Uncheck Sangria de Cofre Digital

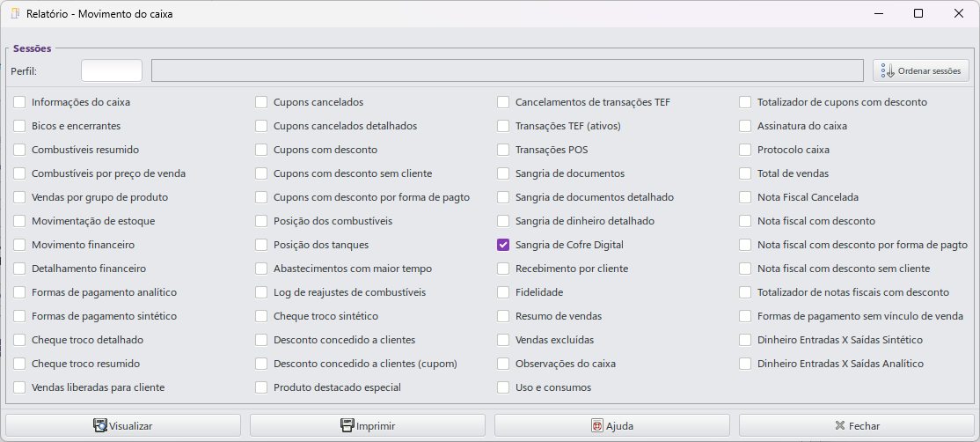tap(503, 245)
